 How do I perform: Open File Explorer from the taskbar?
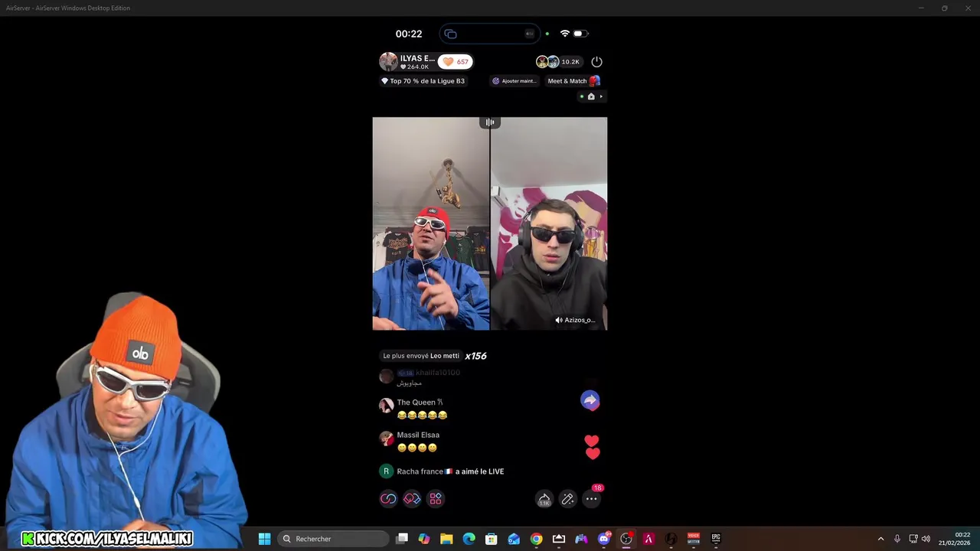click(x=446, y=539)
